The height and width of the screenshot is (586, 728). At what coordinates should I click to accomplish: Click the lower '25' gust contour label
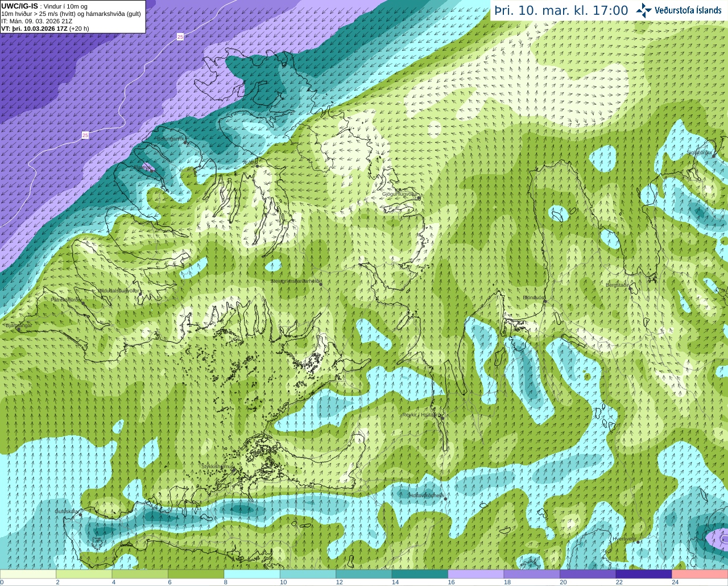[85, 135]
